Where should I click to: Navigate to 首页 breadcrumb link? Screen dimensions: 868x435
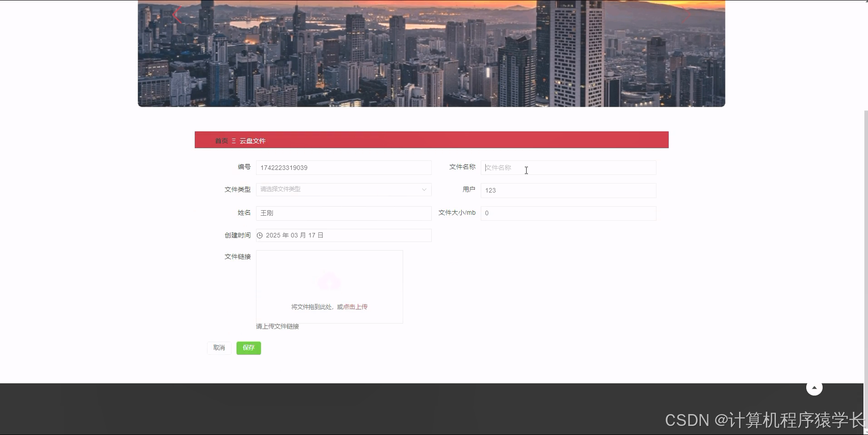[222, 141]
